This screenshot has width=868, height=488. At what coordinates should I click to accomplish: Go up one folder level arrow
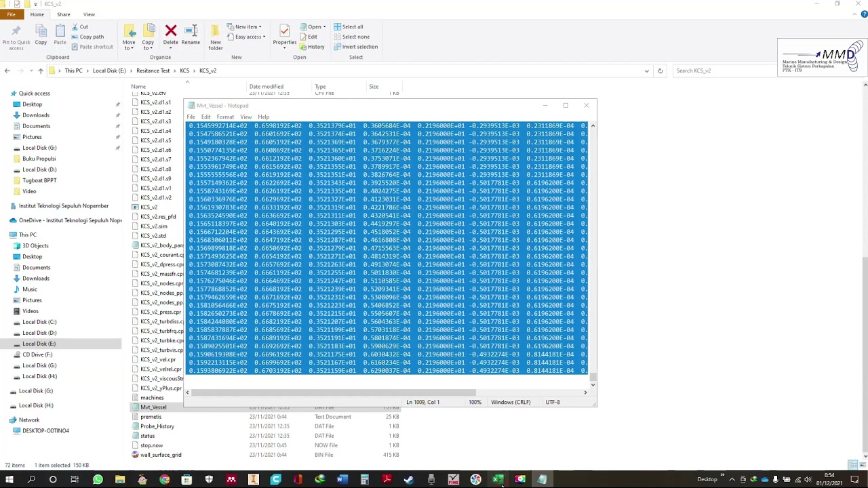coord(41,70)
